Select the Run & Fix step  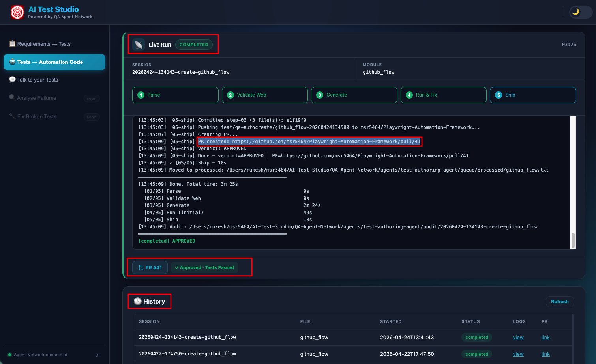click(x=444, y=95)
